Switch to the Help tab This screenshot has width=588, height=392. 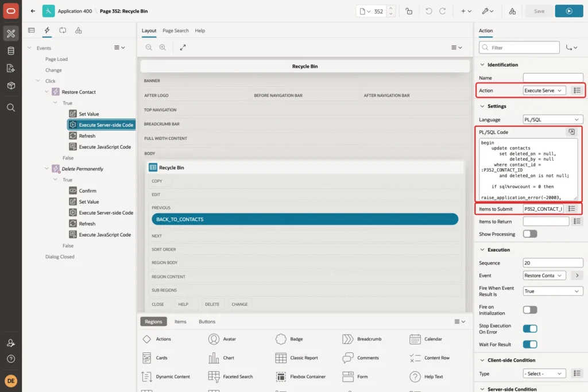[200, 30]
